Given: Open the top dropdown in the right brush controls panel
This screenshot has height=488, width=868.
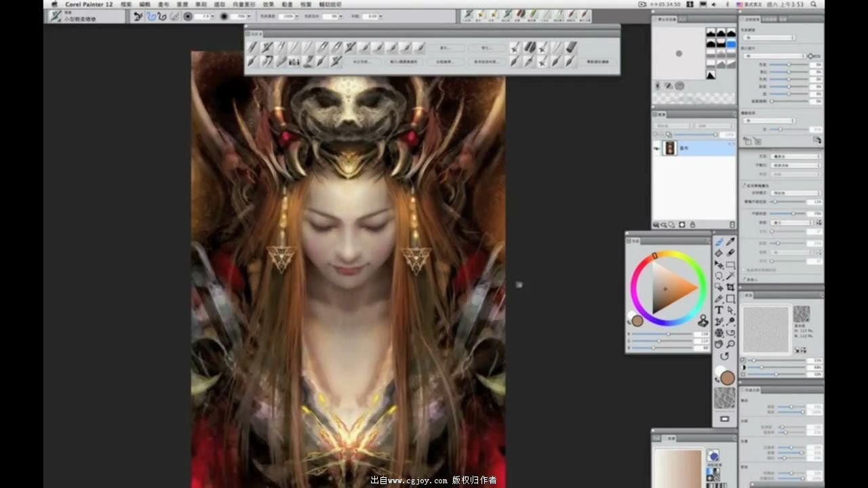Looking at the screenshot, I should point(770,37).
